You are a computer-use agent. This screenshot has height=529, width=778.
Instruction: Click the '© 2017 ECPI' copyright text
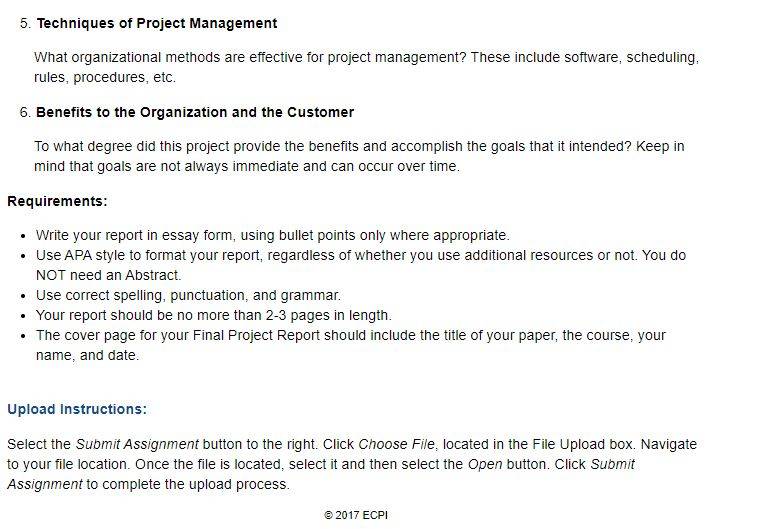(x=356, y=515)
